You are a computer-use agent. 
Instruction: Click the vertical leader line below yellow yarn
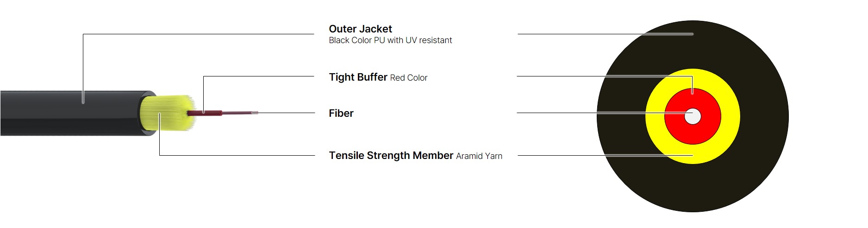point(159,134)
